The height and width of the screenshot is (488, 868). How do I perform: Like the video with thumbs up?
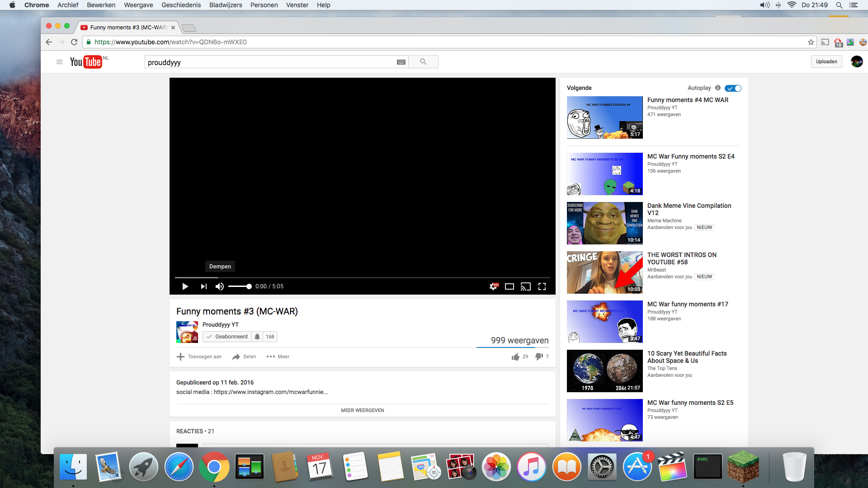tap(515, 357)
